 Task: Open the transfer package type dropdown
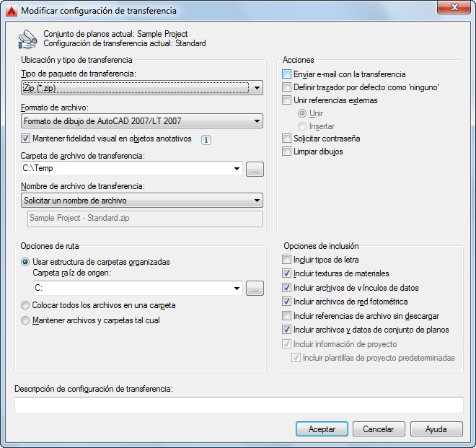(142, 88)
